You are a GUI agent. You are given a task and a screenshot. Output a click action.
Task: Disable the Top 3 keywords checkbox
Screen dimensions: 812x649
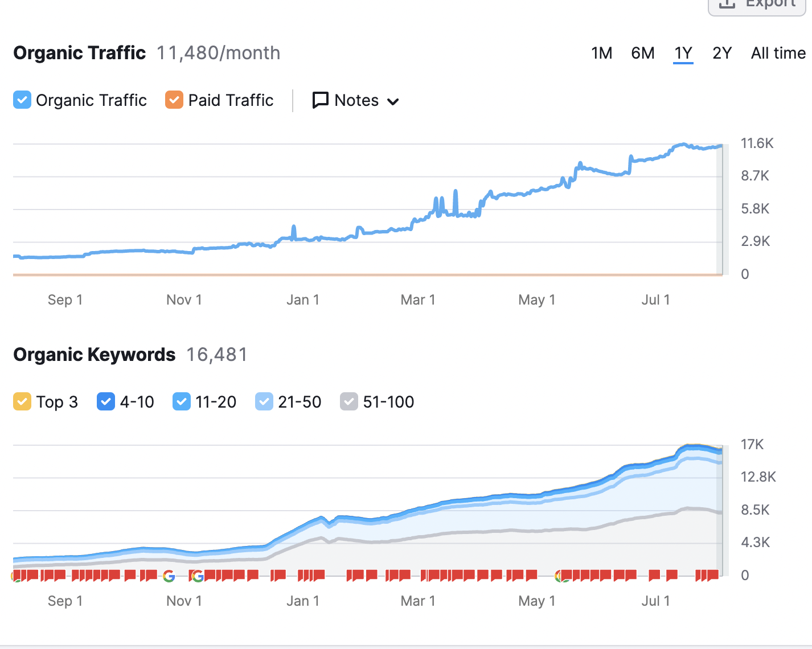click(22, 402)
